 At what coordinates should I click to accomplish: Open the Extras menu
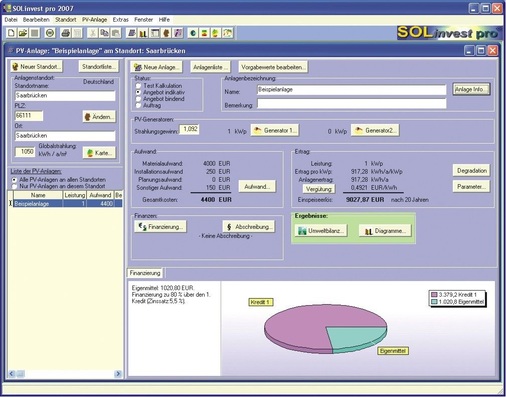pos(121,20)
